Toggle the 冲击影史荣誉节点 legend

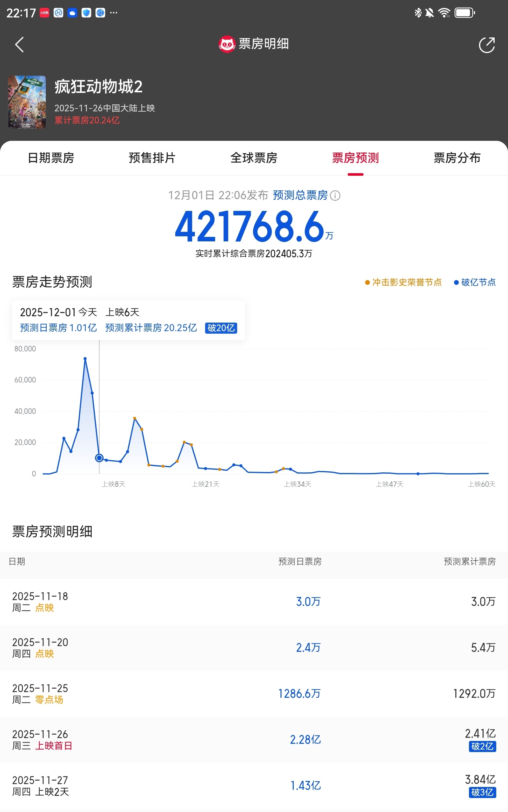403,282
